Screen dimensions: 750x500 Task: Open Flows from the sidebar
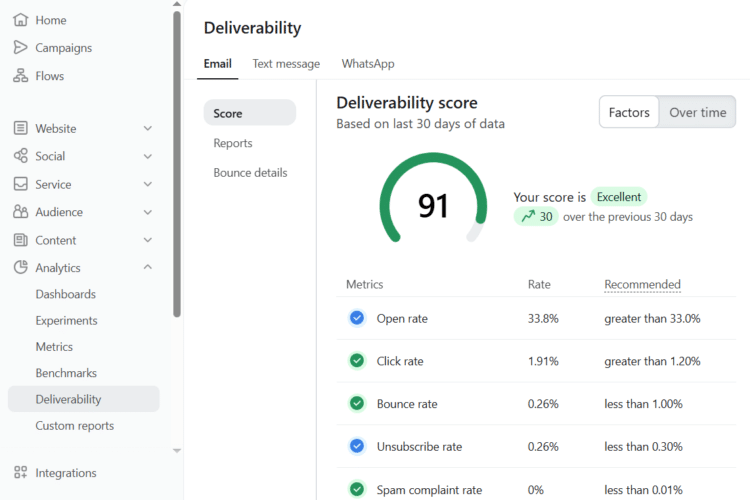coord(50,76)
